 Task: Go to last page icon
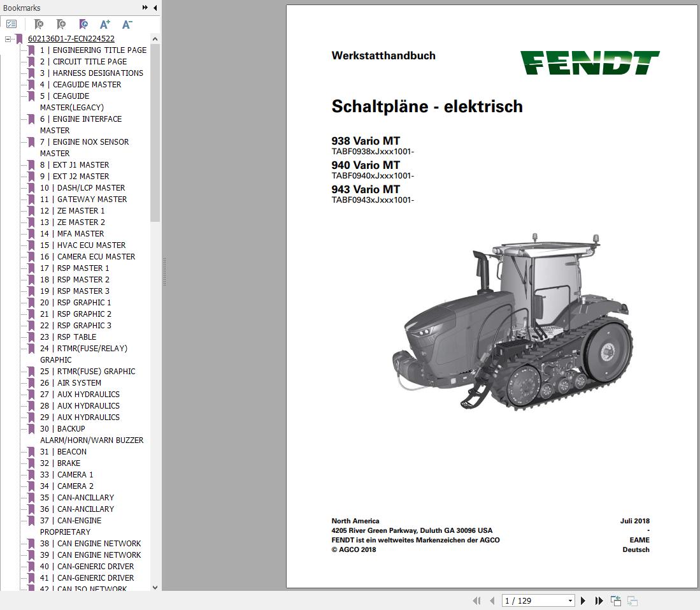pos(599,600)
